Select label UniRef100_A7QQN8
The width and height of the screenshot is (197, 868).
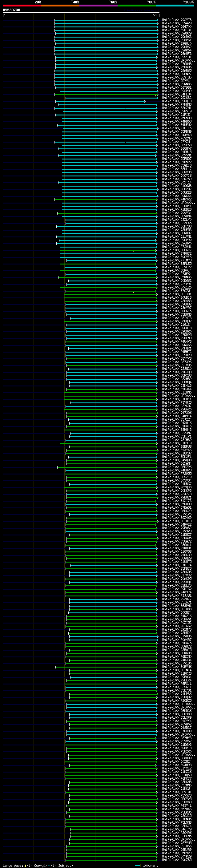click(177, 64)
